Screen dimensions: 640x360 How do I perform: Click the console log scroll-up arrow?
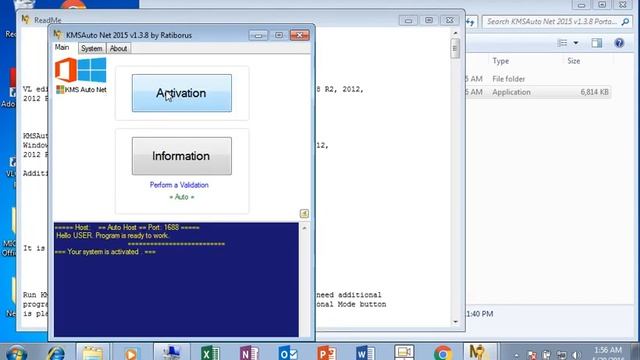pyautogui.click(x=304, y=228)
